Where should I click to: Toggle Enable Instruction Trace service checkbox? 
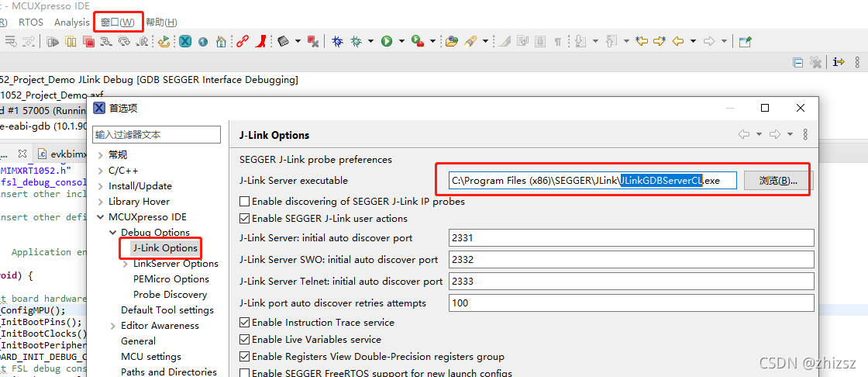tap(244, 322)
